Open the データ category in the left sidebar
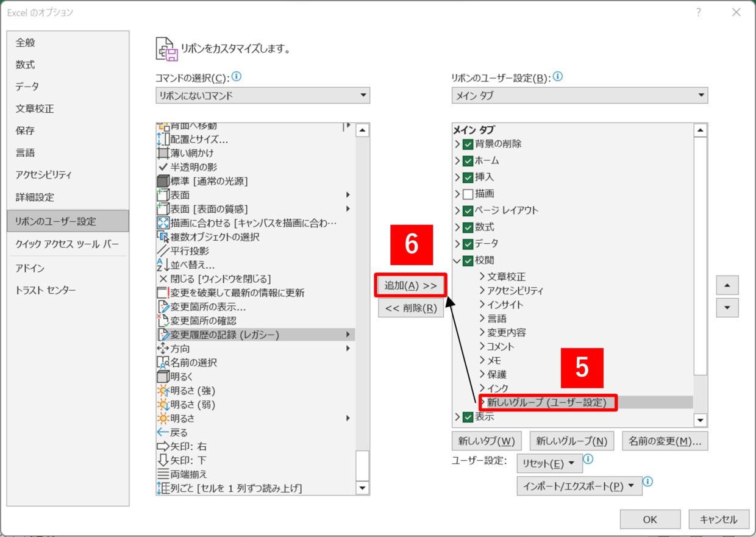This screenshot has width=756, height=537. click(x=68, y=87)
